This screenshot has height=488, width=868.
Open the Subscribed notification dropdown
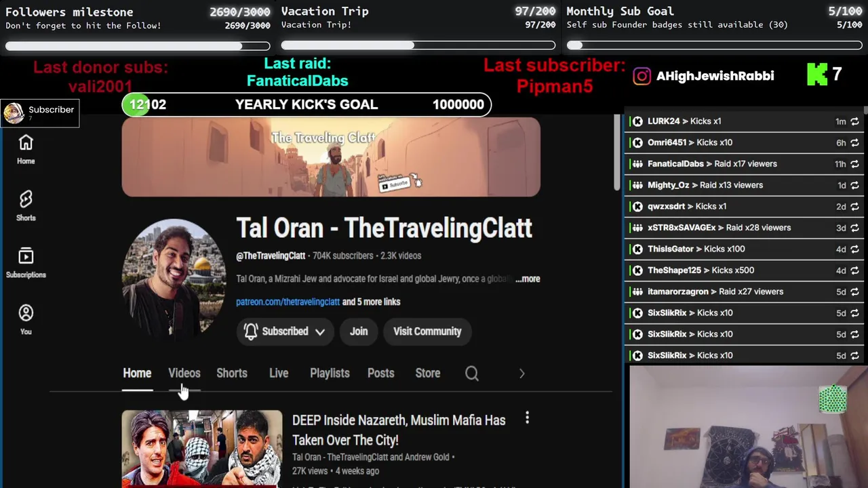[284, 331]
